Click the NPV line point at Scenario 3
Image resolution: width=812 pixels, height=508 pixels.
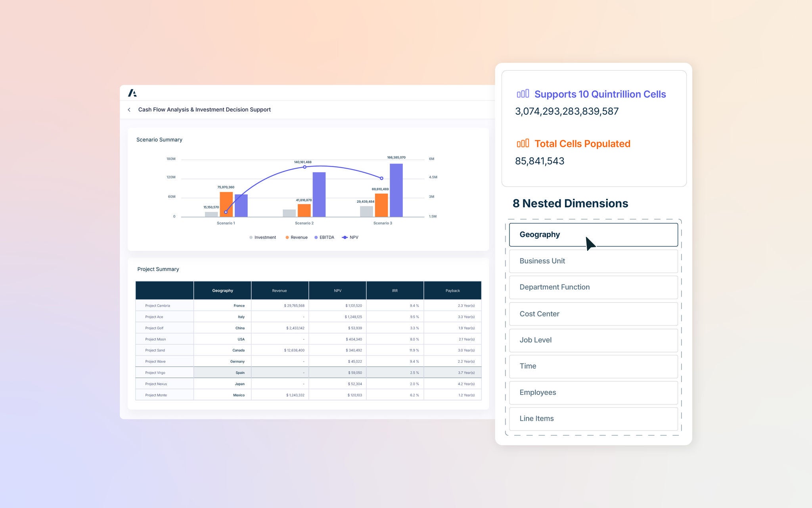coord(381,178)
